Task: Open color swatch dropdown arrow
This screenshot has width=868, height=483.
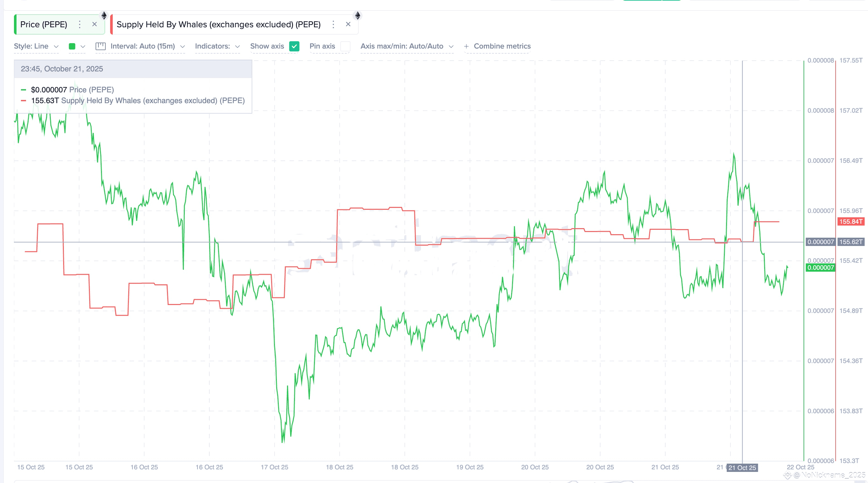Action: click(83, 46)
